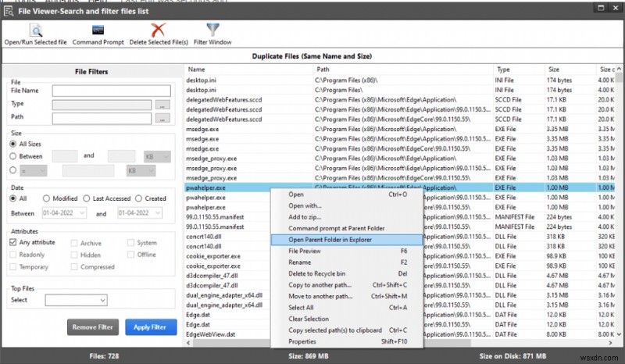Tick the System attribute checkbox
Viewport: 625px width, 364px height.
(x=130, y=242)
